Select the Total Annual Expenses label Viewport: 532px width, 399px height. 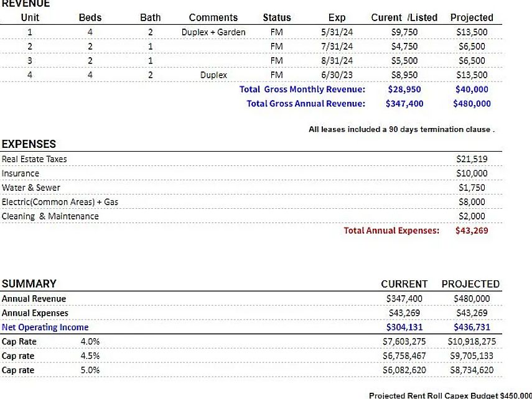click(x=391, y=231)
